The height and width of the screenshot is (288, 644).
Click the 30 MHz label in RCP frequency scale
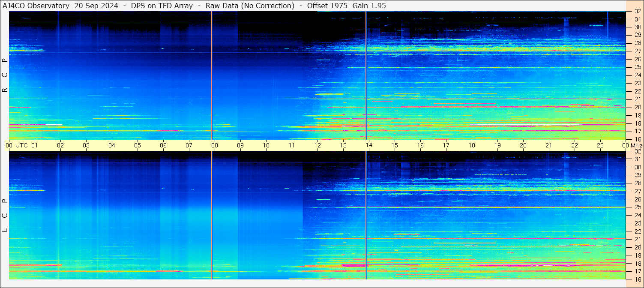point(638,27)
